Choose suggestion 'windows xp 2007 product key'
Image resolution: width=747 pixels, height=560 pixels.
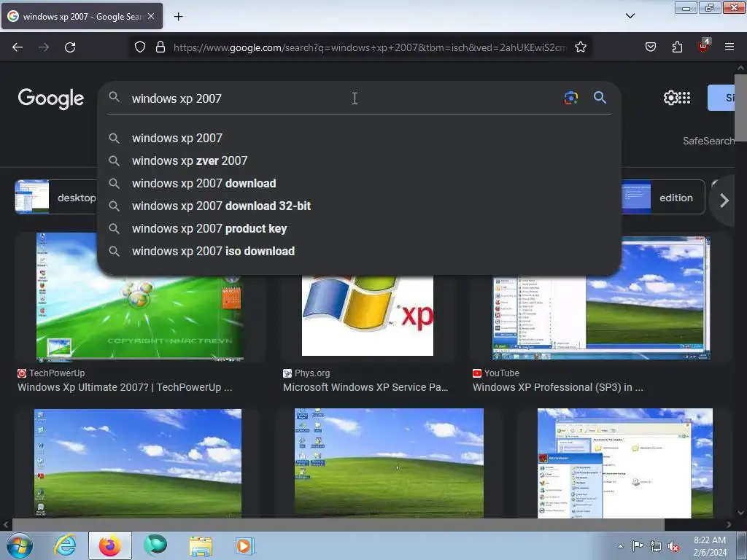358,228
